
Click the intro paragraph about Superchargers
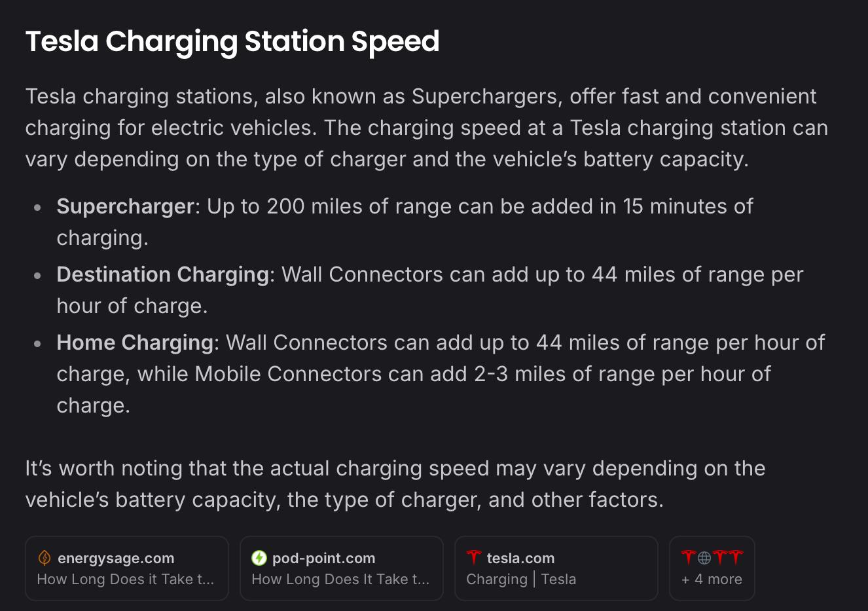tap(427, 128)
